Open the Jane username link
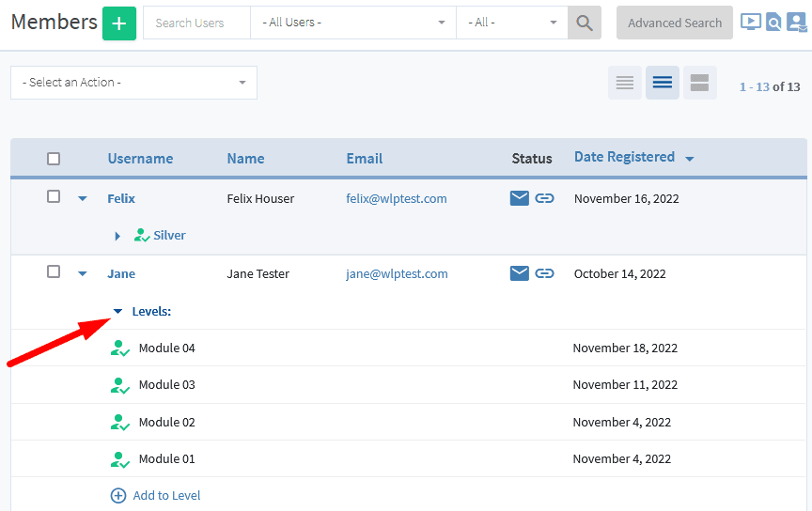 121,274
